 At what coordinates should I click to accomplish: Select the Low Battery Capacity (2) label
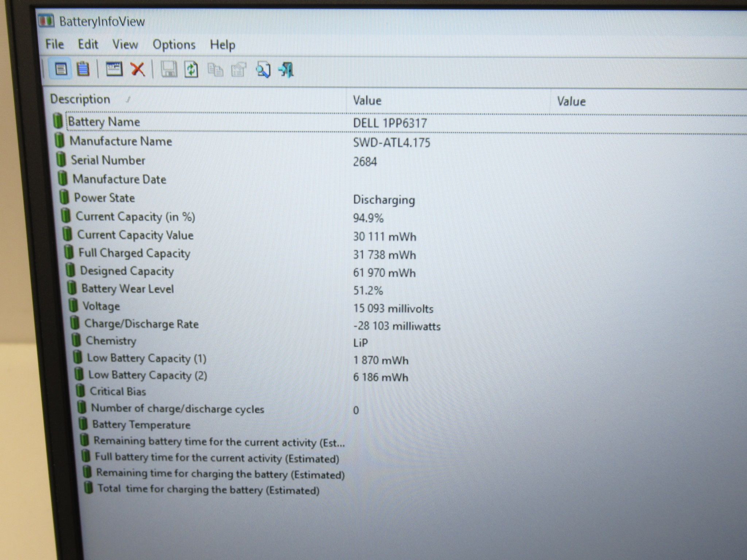148,375
